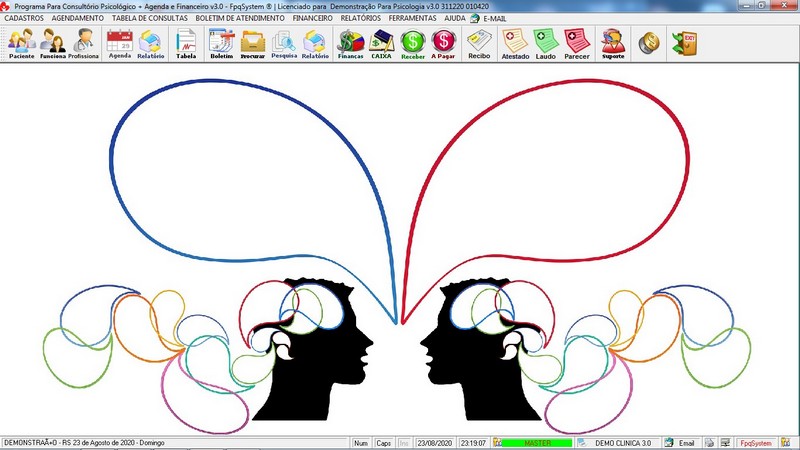The height and width of the screenshot is (450, 800).
Task: Click the Email status bar button
Action: (686, 443)
